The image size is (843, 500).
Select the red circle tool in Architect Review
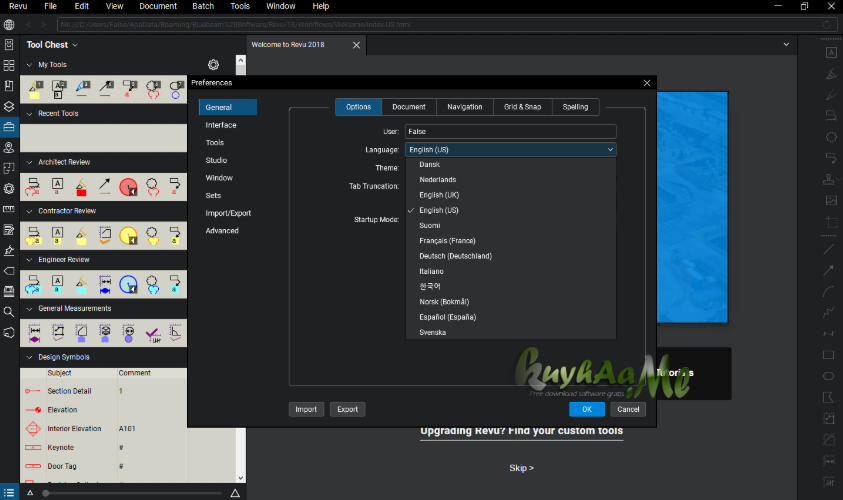click(128, 187)
